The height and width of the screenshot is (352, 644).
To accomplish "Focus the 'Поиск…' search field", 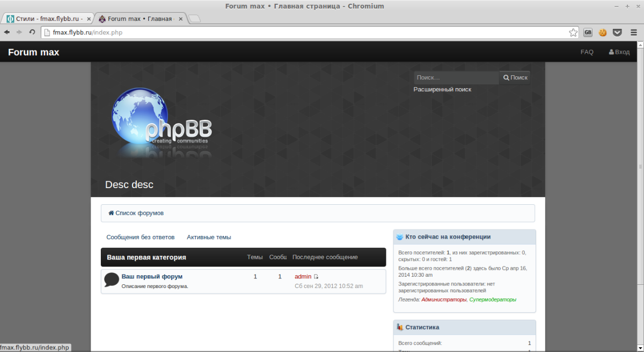I will click(456, 77).
